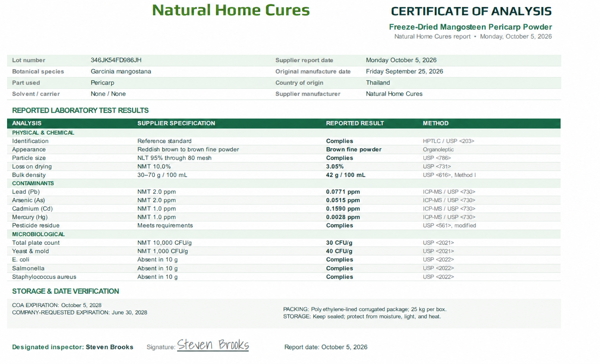Click the HPTLC / USP <203> method
The image size is (600, 364).
coord(449,141)
